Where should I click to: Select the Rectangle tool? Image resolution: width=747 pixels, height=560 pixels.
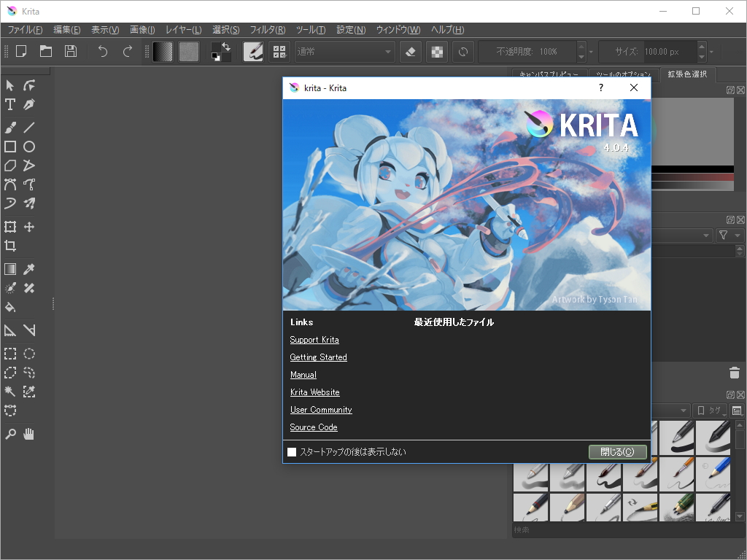click(x=9, y=147)
